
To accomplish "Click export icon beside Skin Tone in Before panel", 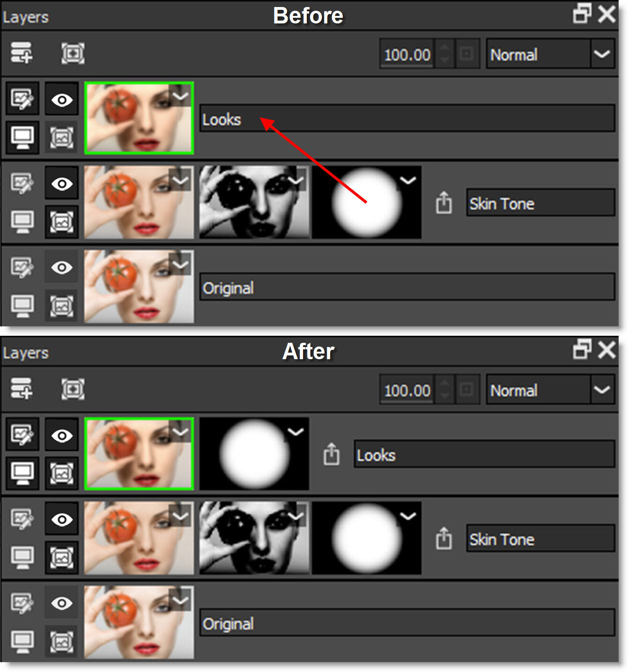I will pos(443,202).
